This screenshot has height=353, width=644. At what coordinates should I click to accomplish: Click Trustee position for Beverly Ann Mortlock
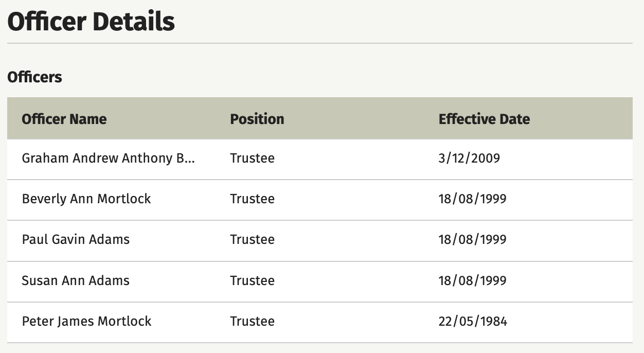click(x=252, y=199)
